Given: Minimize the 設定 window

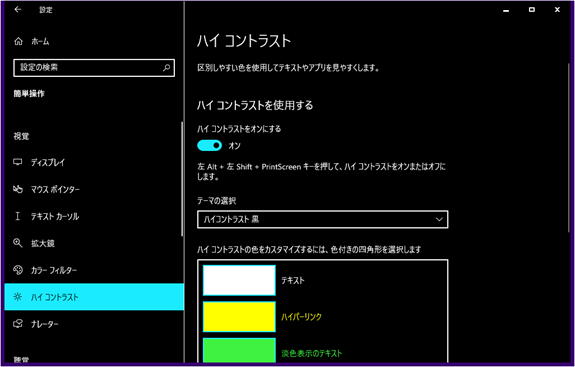Looking at the screenshot, I should [506, 10].
